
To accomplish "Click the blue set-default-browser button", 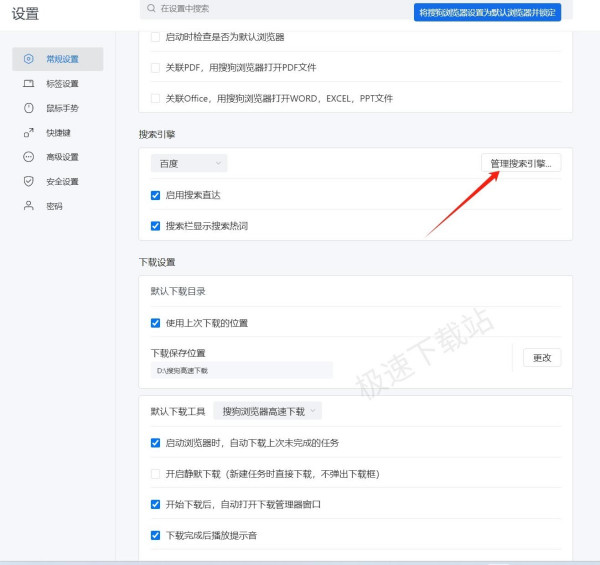I will click(487, 13).
